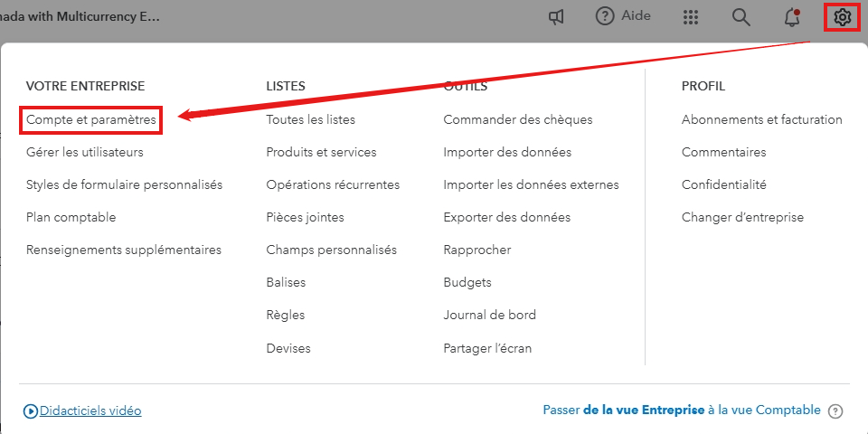
Task: Open the notifications bell icon
Action: coord(792,17)
